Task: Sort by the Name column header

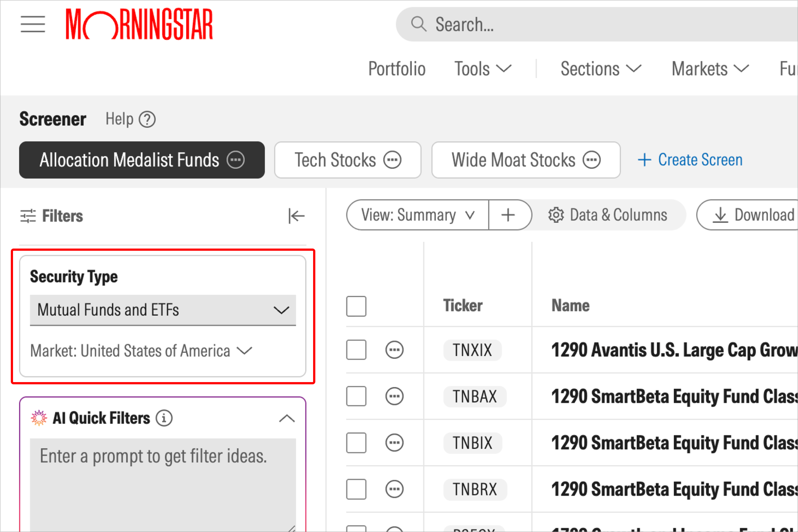Action: (570, 305)
